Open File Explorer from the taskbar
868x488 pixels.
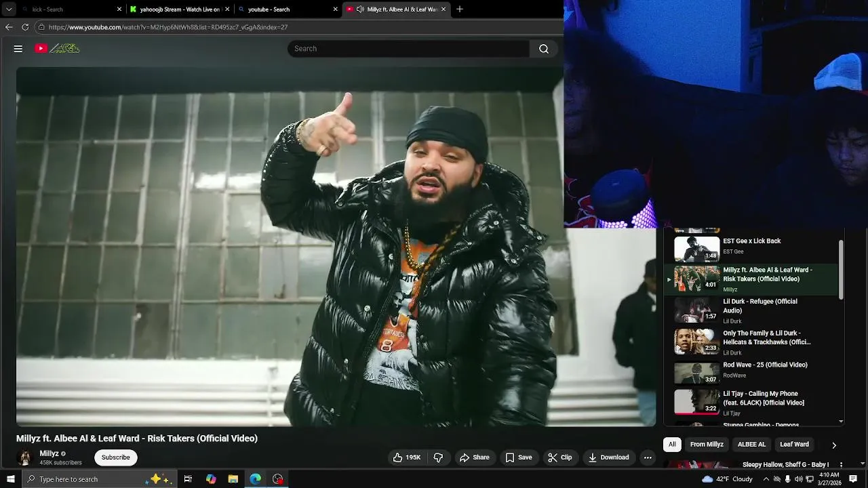233,479
